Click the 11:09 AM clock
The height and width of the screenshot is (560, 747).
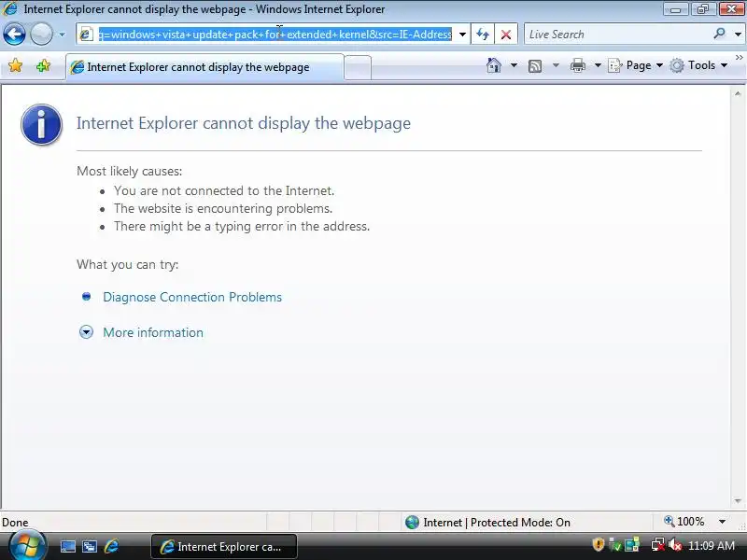pyautogui.click(x=712, y=545)
